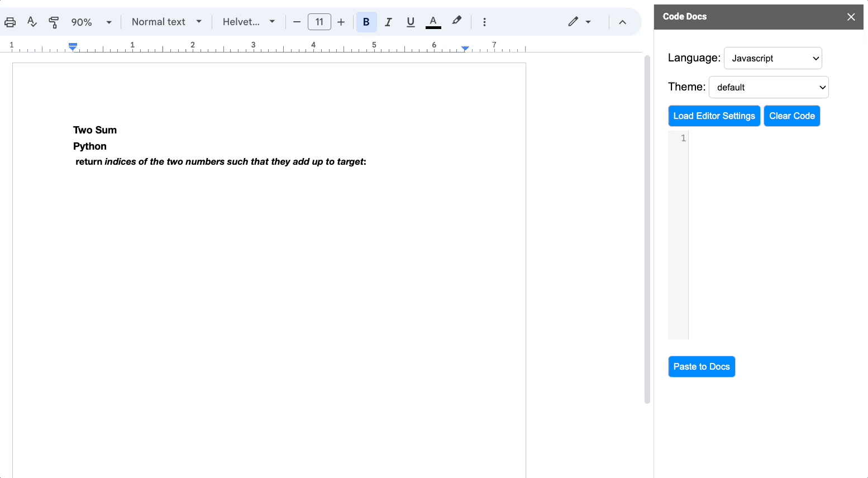The height and width of the screenshot is (478, 868).
Task: Click the Print icon in toolbar
Action: [10, 22]
